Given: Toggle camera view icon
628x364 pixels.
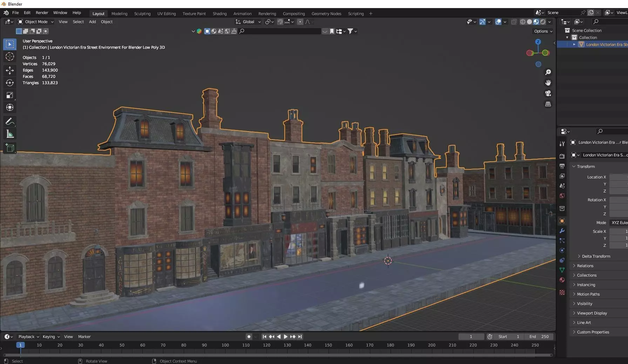Looking at the screenshot, I should click(548, 93).
